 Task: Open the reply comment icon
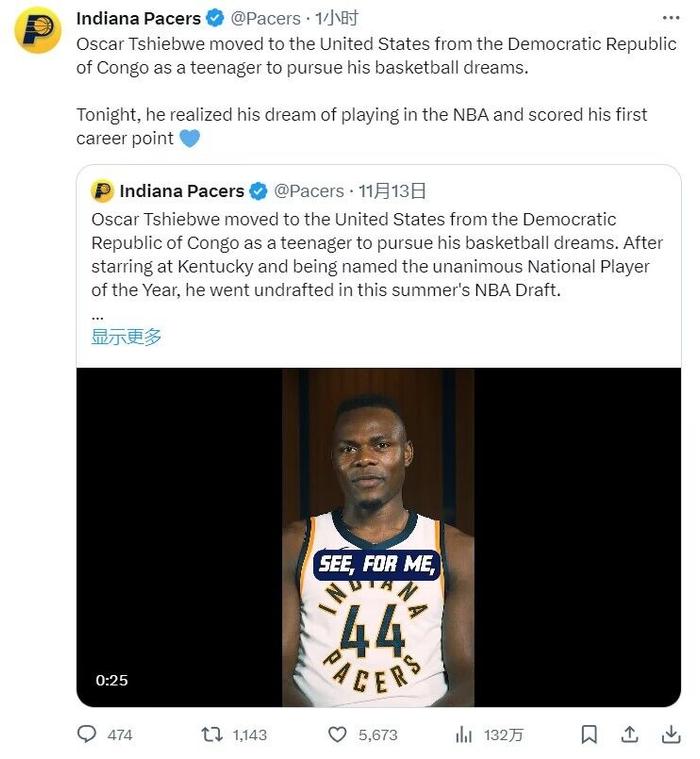pyautogui.click(x=87, y=734)
